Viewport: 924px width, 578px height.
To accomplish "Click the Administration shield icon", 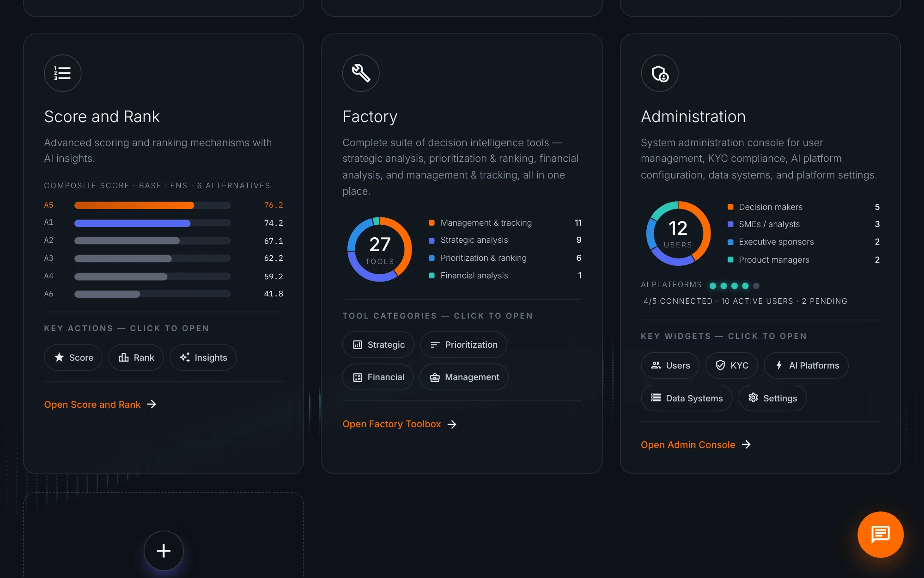I will tap(659, 73).
